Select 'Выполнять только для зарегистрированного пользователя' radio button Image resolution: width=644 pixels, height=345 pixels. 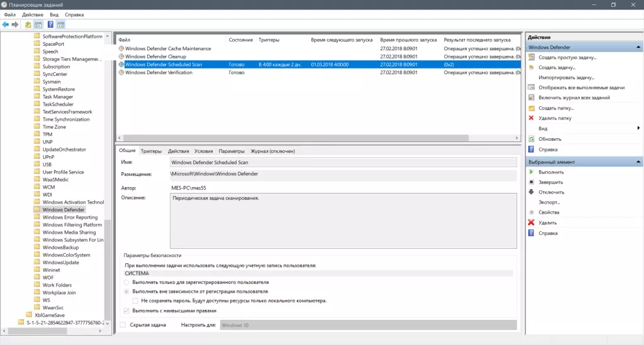(127, 282)
